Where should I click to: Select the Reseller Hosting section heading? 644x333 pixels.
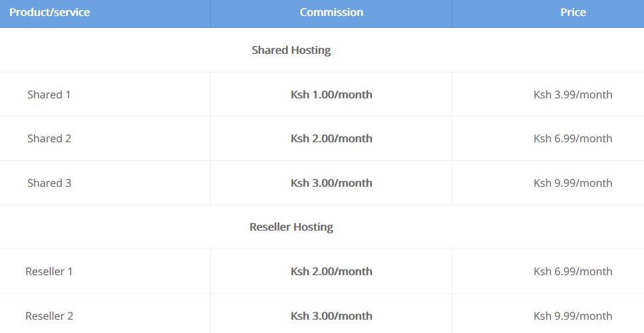(x=291, y=227)
